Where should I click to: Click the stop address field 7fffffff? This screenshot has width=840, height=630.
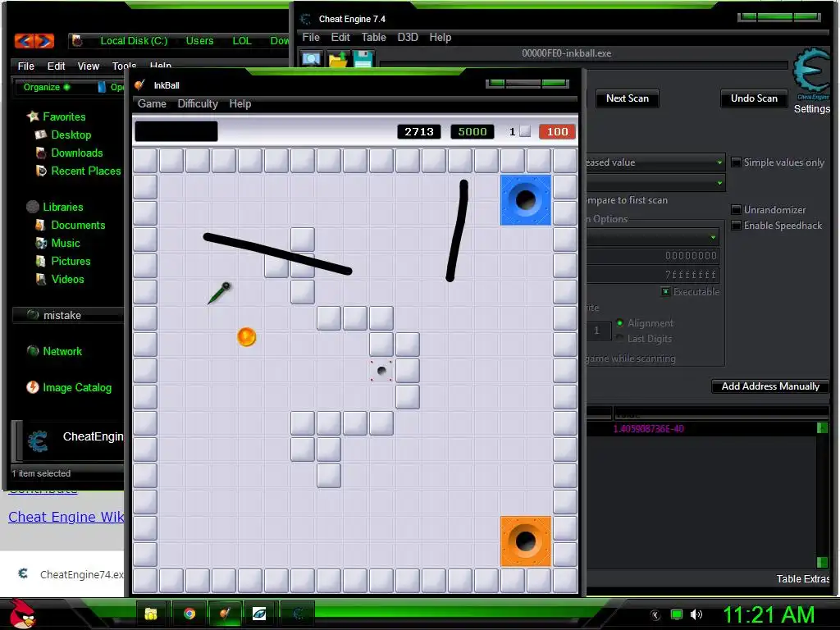652,275
